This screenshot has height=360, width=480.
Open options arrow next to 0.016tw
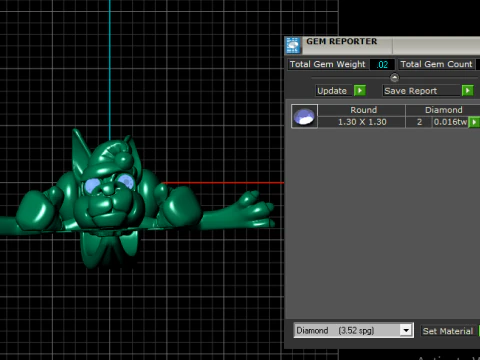pyautogui.click(x=474, y=122)
